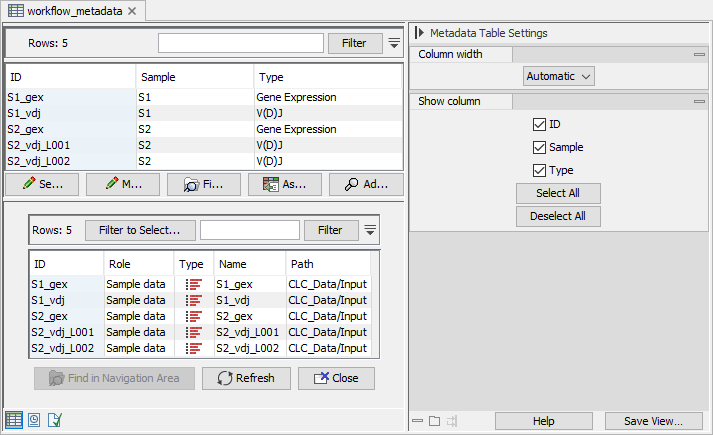Click the Ad... magnifier button

(366, 184)
